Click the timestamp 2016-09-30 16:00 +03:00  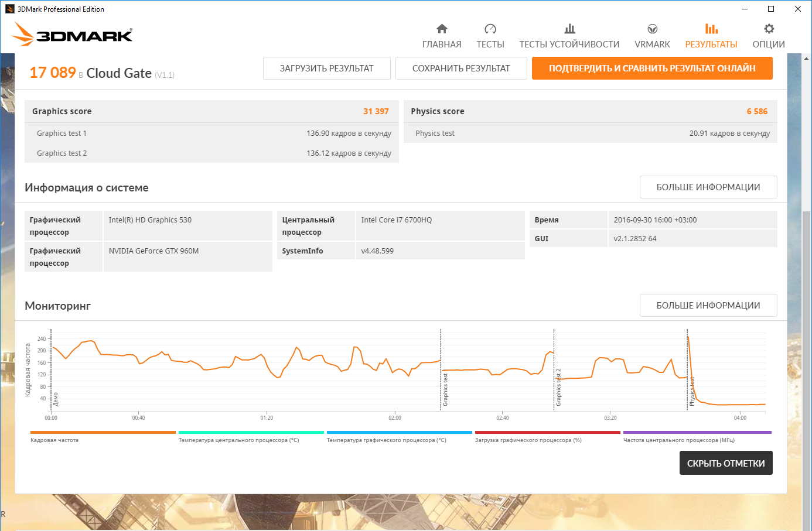655,220
